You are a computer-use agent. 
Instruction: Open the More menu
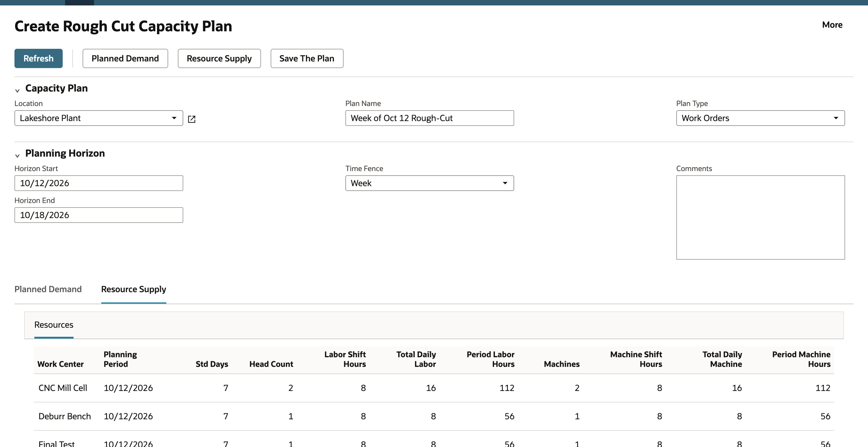coord(832,25)
